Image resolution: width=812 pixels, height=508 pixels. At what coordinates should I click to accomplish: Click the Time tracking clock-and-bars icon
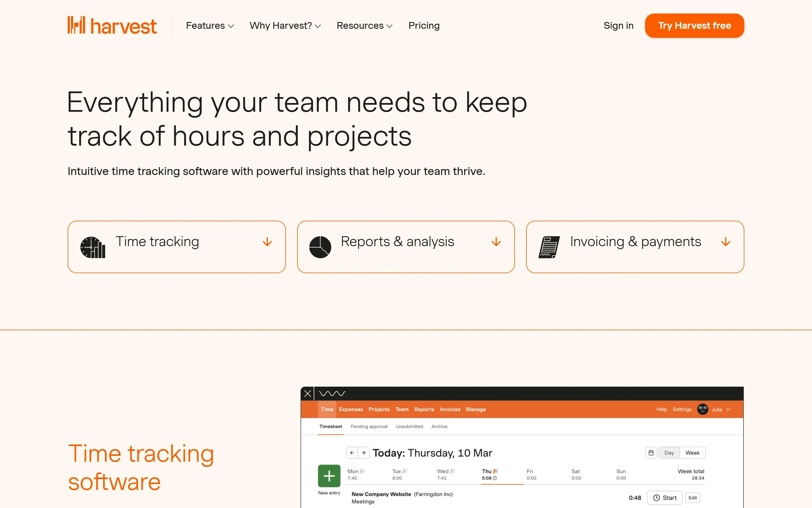click(x=92, y=247)
